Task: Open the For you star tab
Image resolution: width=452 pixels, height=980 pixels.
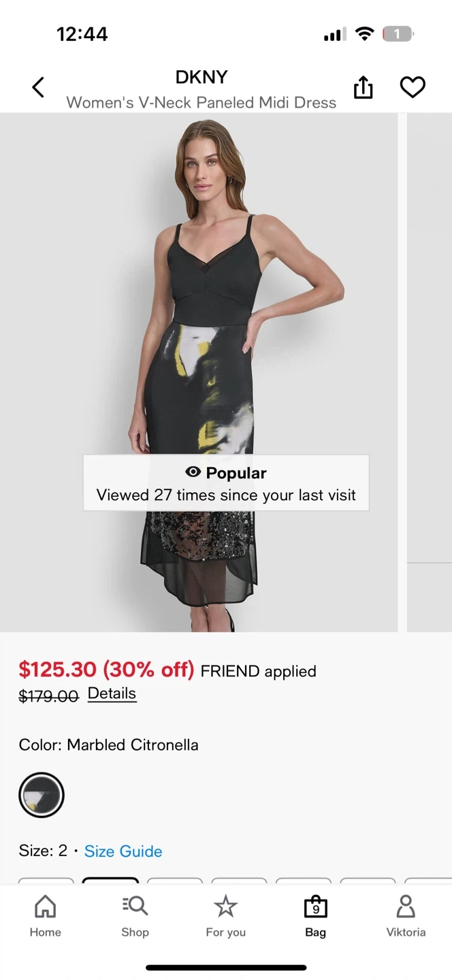Action: click(225, 916)
